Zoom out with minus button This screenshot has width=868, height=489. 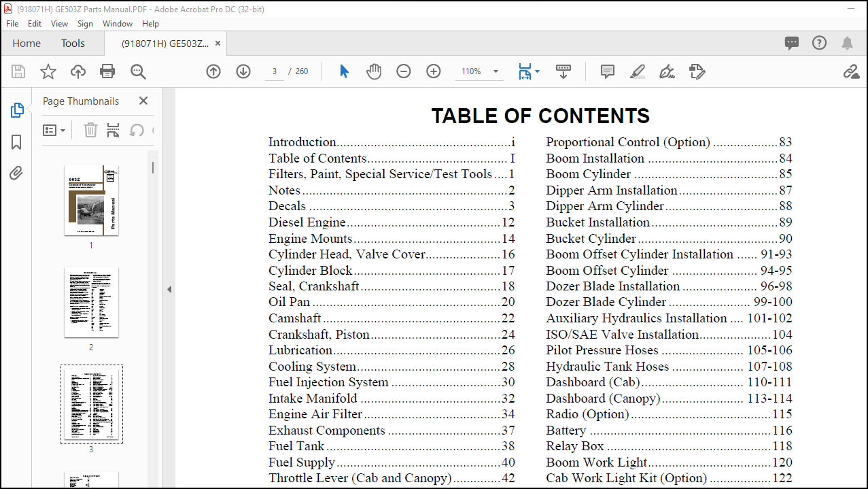(404, 71)
